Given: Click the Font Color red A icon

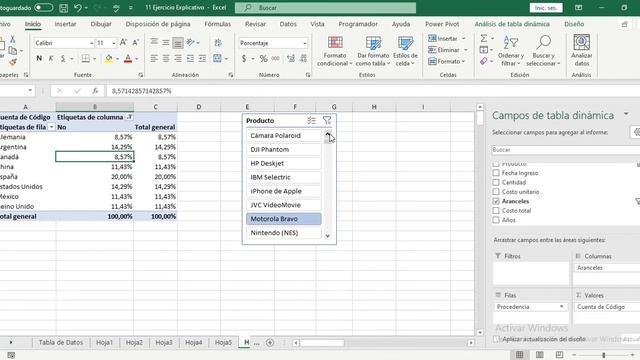Looking at the screenshot, I should click(x=128, y=59).
